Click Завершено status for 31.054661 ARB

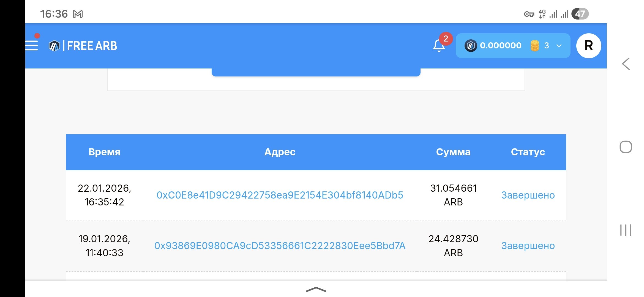[x=528, y=195]
